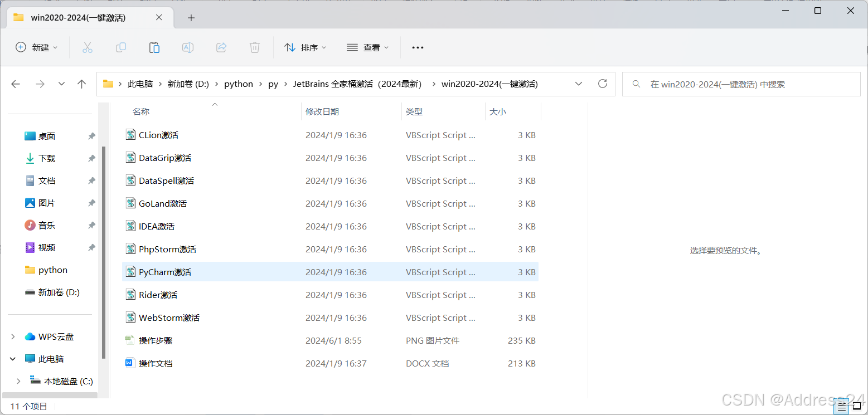The image size is (868, 415).
Task: Collapse the 此电脑 tree node
Action: click(x=13, y=359)
